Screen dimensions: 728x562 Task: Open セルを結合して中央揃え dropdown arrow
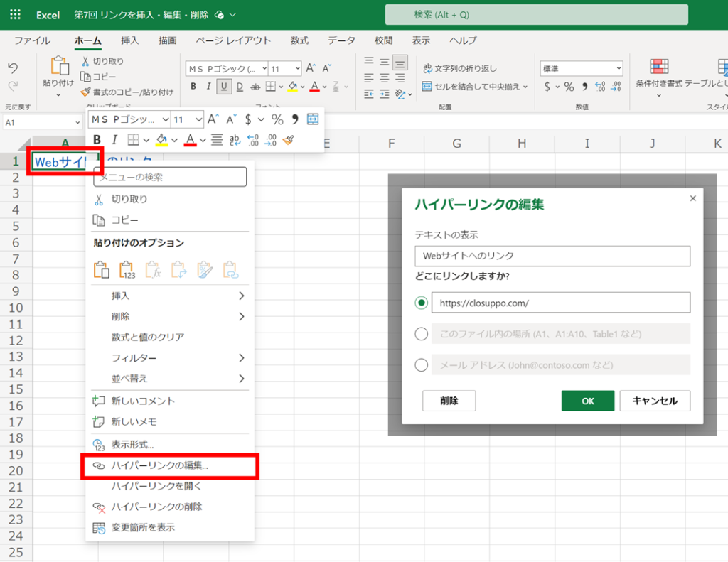(x=525, y=86)
